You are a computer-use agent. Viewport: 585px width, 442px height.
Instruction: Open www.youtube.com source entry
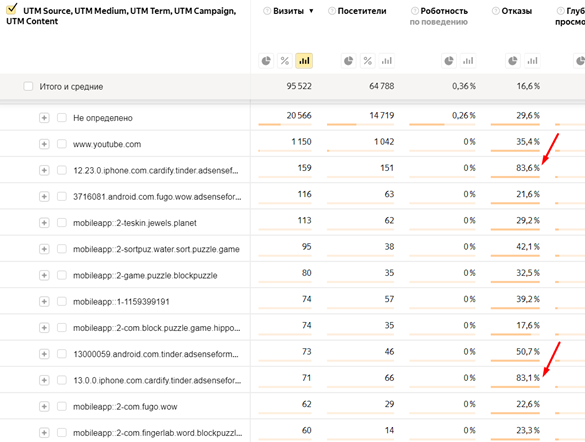coord(107,144)
